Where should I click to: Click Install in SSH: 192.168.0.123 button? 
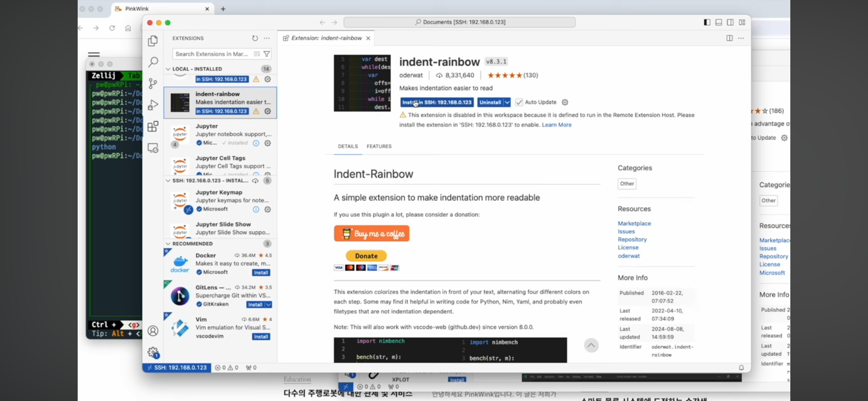click(437, 102)
